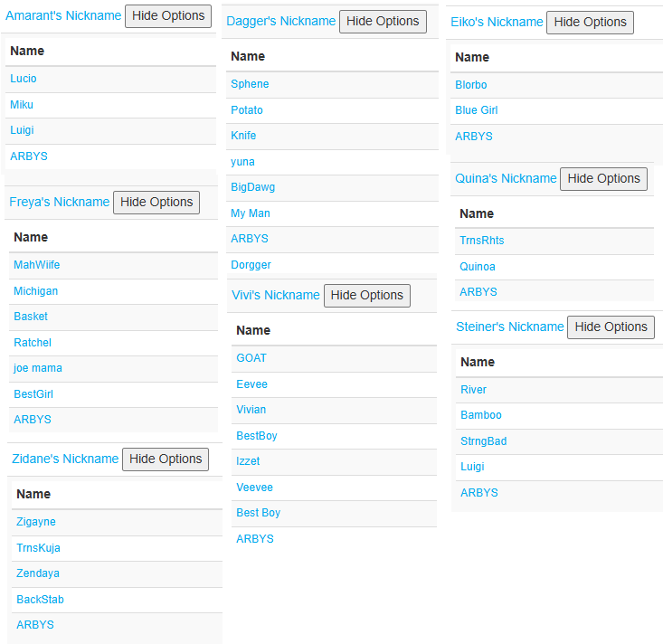This screenshot has width=663, height=644.
Task: Choose Luigi under Steiner's Nickname
Action: coord(473,467)
